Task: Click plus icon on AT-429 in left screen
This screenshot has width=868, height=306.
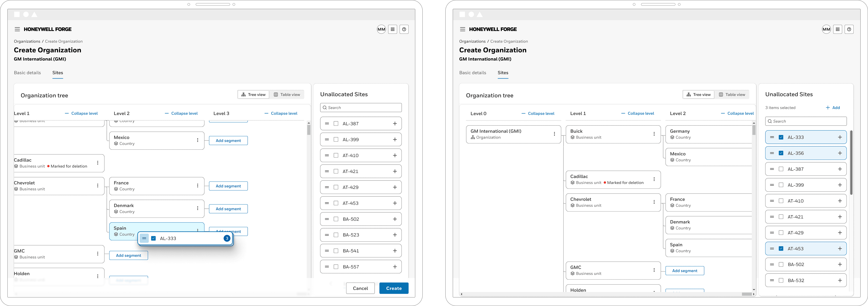Action: pos(395,187)
